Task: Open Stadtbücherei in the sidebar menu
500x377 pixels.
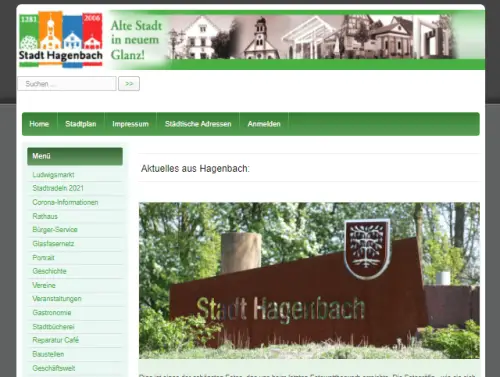Action: [x=53, y=327]
